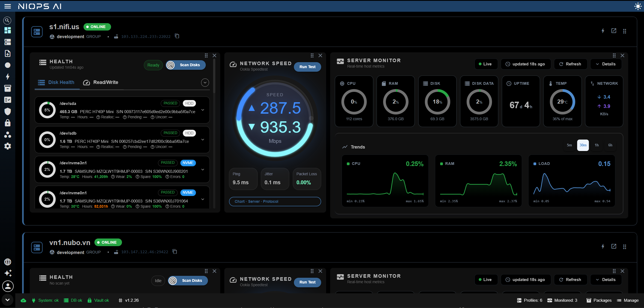Open the dashboard grid icon in sidebar

point(8,30)
